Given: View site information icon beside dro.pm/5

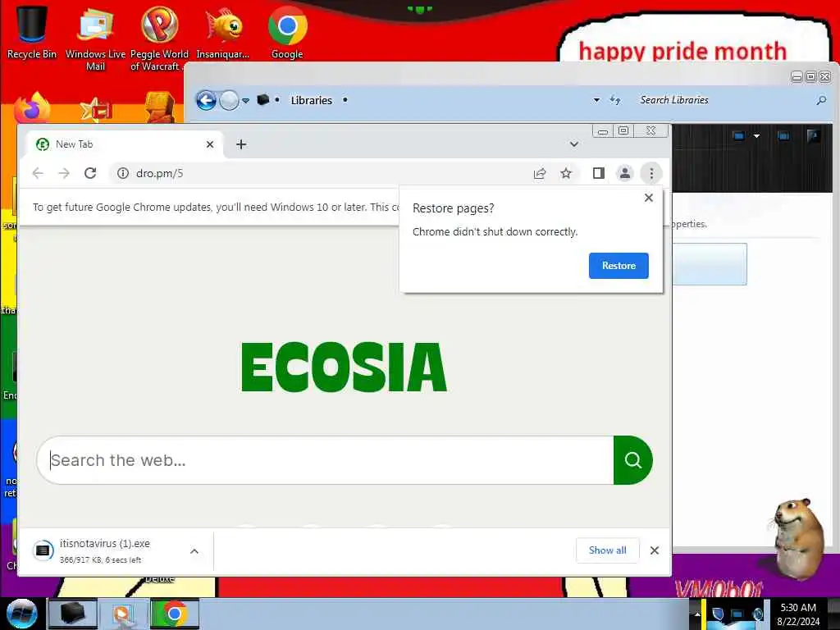Looking at the screenshot, I should 123,173.
